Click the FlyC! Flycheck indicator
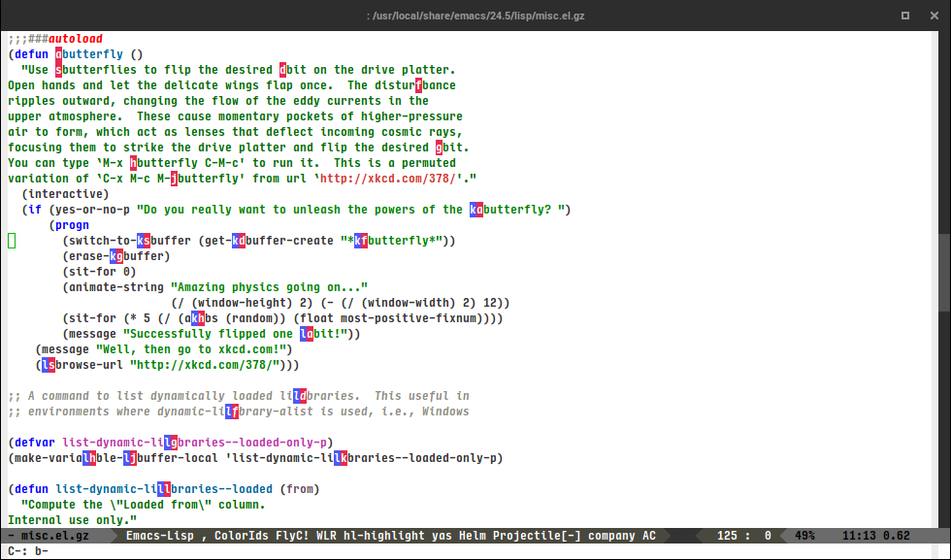The height and width of the screenshot is (560, 951). tap(293, 536)
